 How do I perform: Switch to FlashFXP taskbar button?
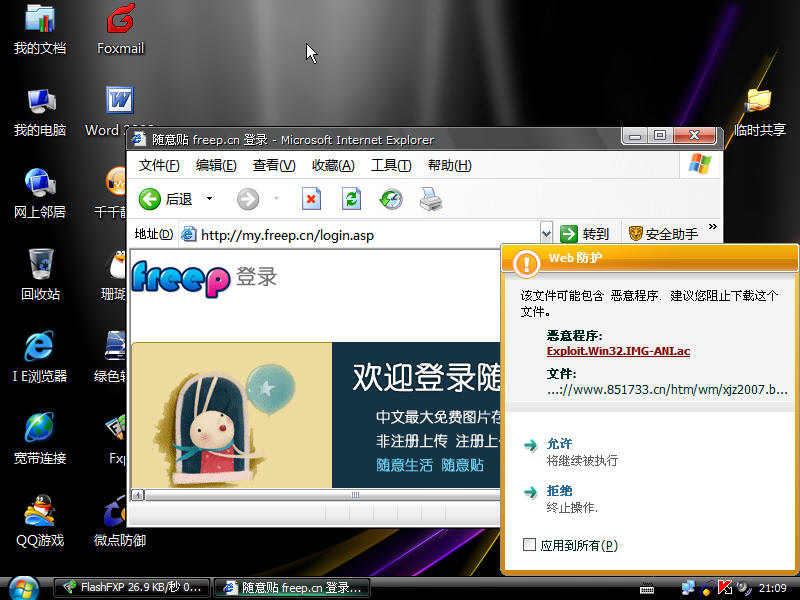point(133,588)
